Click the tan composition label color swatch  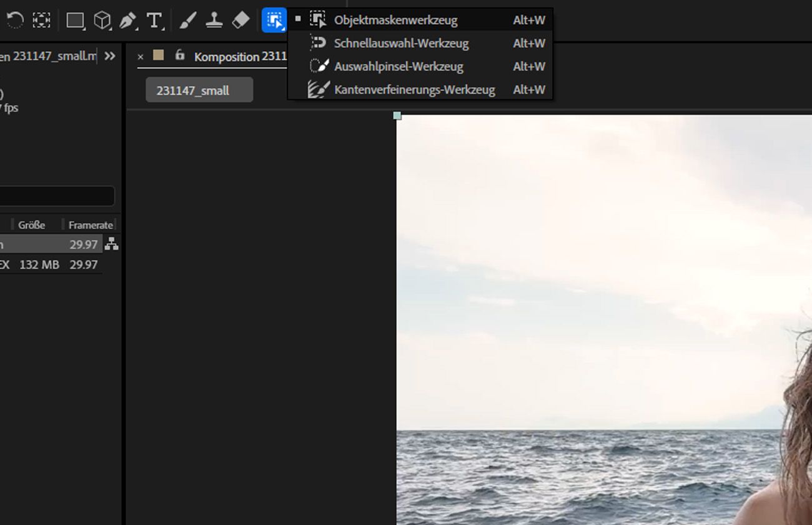[159, 55]
